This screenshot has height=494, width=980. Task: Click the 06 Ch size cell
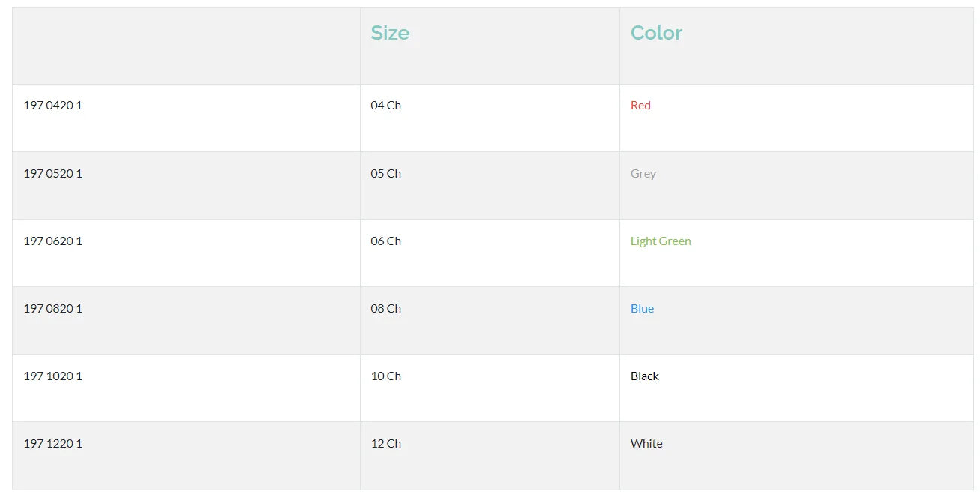pyautogui.click(x=385, y=241)
